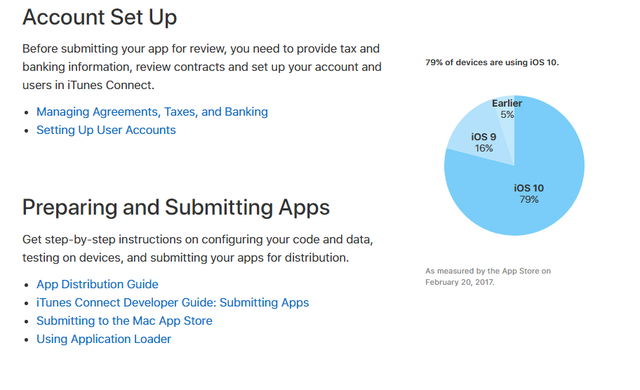
Task: Open Setting Up User Accounts link
Action: tap(106, 130)
